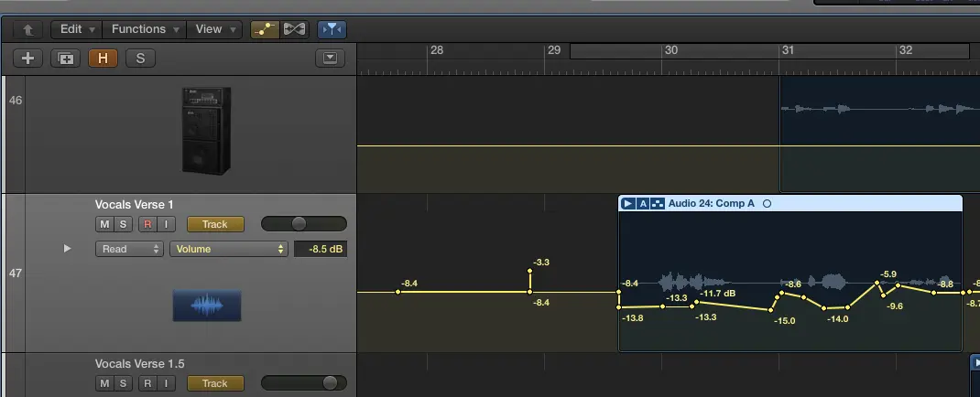Toggle the Flex view button

[x=294, y=29]
